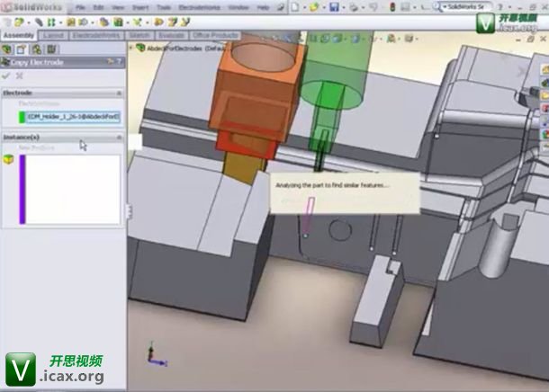The image size is (549, 392).
Task: Open the Tools menu
Action: tap(164, 7)
